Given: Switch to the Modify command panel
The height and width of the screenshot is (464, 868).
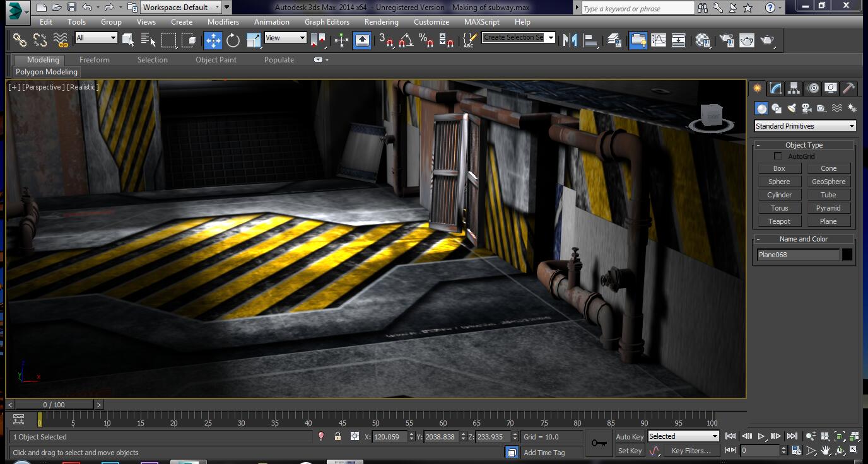Looking at the screenshot, I should [x=775, y=88].
